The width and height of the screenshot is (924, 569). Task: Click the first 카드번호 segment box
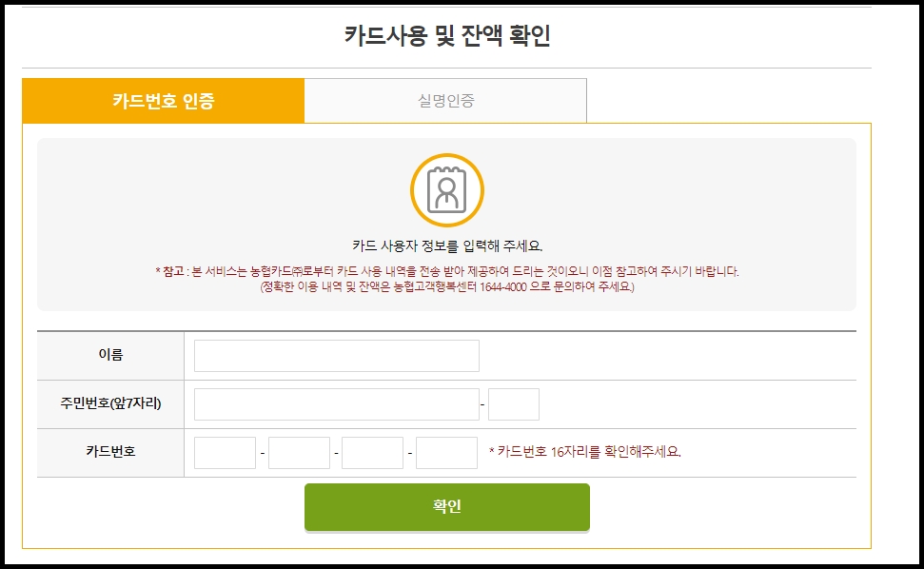[x=226, y=453]
